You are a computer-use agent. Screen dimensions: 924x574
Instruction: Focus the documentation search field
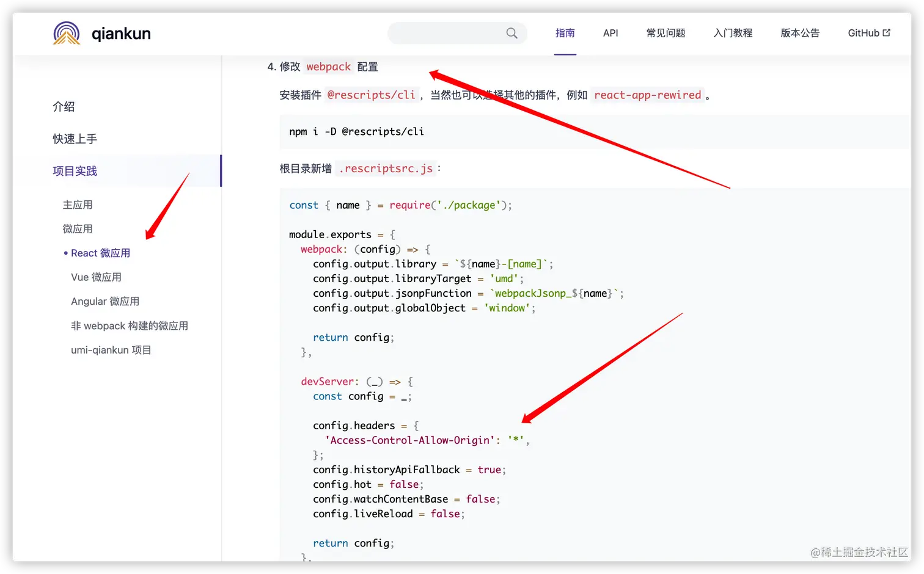[x=457, y=33]
